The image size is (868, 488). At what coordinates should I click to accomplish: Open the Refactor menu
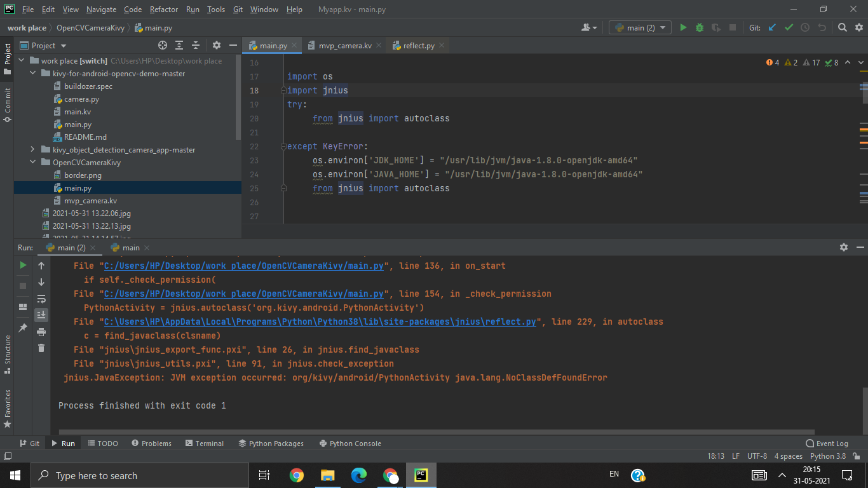163,9
